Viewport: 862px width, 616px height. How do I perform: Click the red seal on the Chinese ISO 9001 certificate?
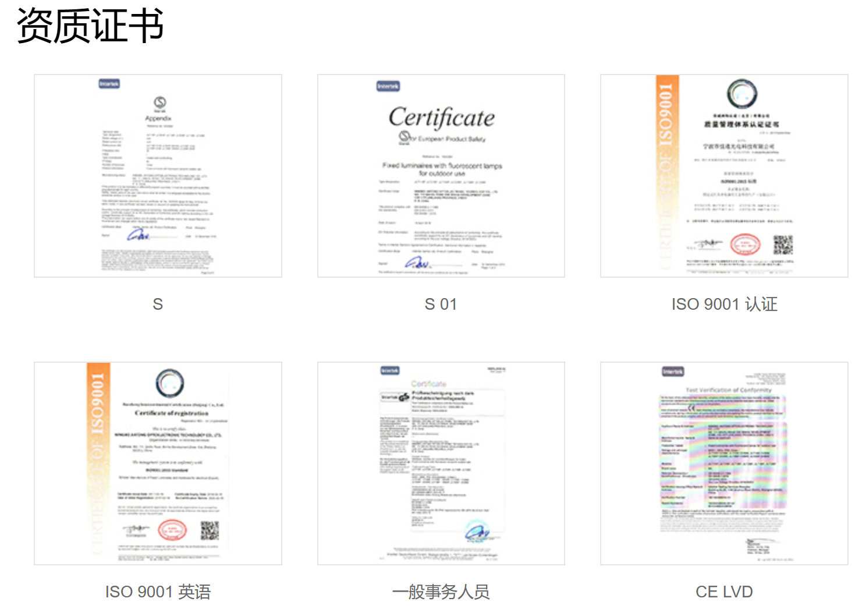pyautogui.click(x=745, y=245)
